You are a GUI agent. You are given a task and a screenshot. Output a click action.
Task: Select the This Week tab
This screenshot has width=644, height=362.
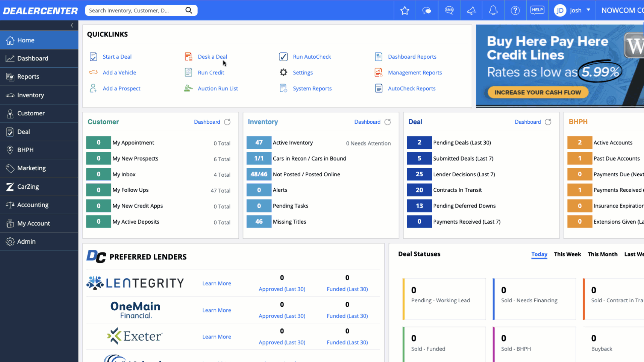pos(568,254)
